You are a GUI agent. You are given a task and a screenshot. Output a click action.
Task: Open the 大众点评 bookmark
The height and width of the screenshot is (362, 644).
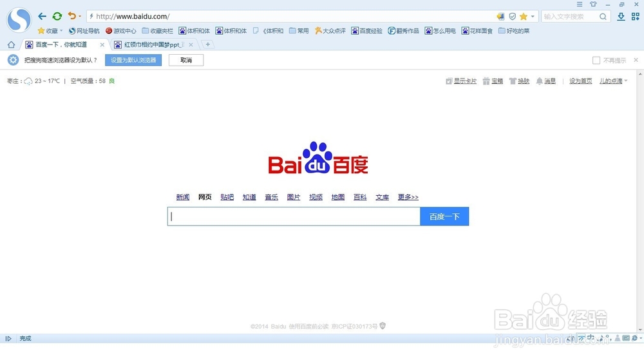[x=330, y=31]
